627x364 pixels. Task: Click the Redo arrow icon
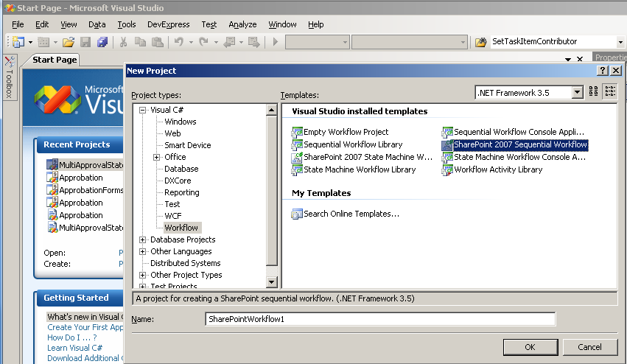point(203,41)
